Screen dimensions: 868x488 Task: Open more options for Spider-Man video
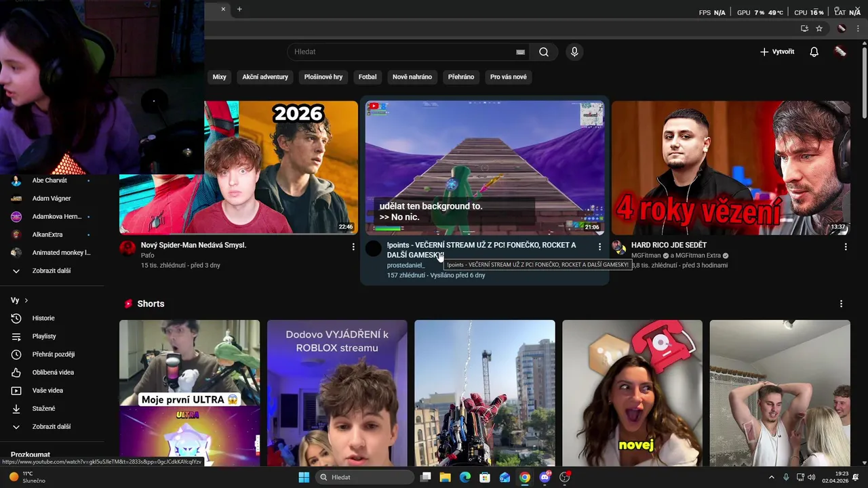(x=353, y=247)
